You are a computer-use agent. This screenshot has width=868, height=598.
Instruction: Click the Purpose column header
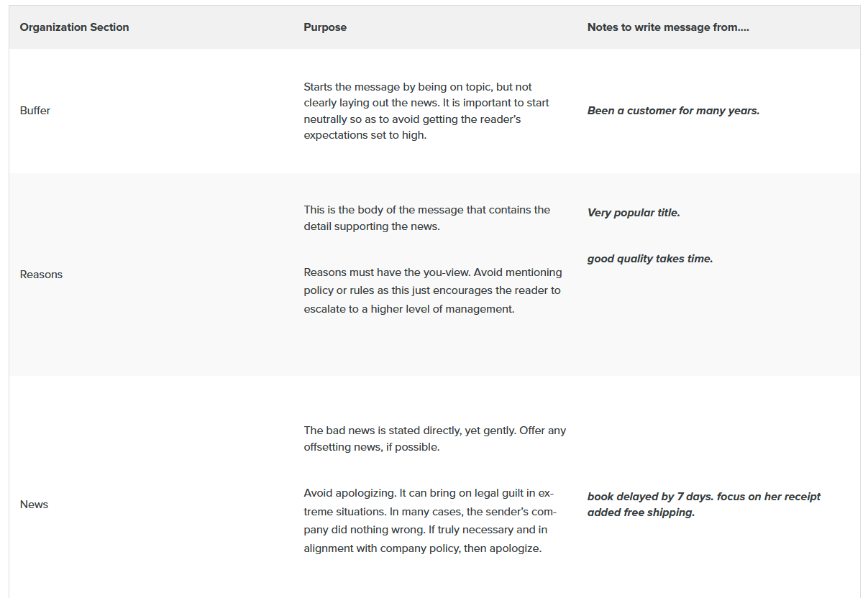325,27
